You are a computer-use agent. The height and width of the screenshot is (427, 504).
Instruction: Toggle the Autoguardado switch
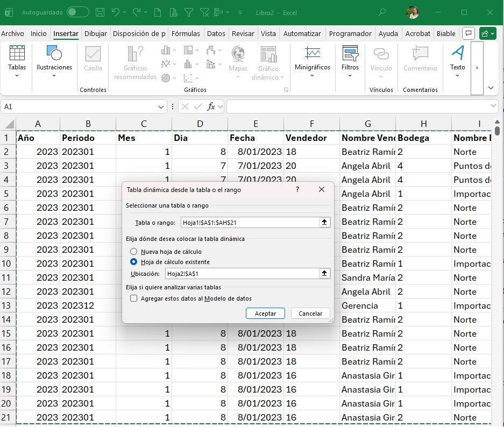pos(78,12)
